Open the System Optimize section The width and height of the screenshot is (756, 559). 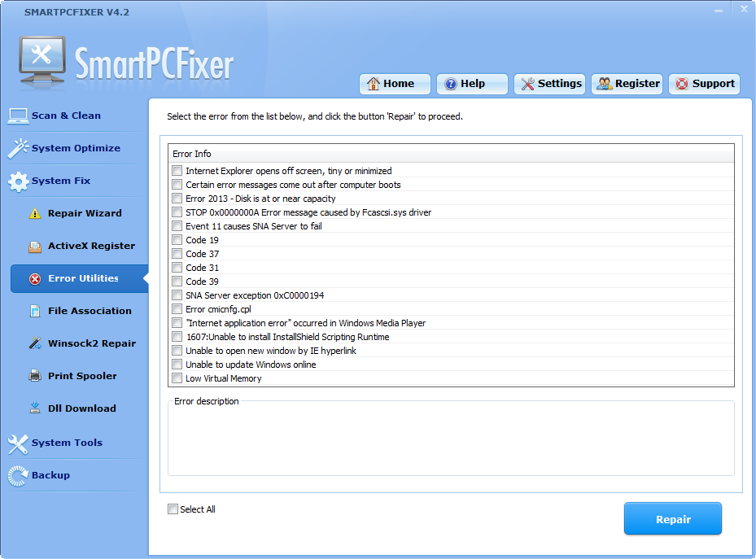[76, 148]
